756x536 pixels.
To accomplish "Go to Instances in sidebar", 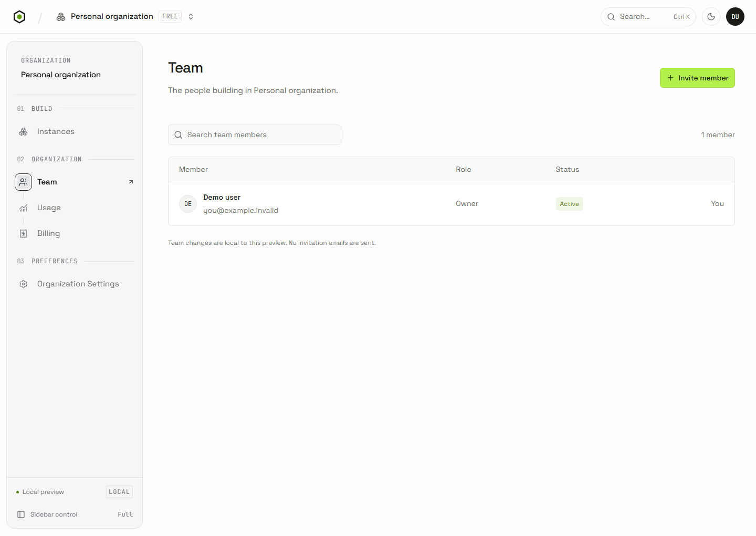I will click(x=75, y=132).
